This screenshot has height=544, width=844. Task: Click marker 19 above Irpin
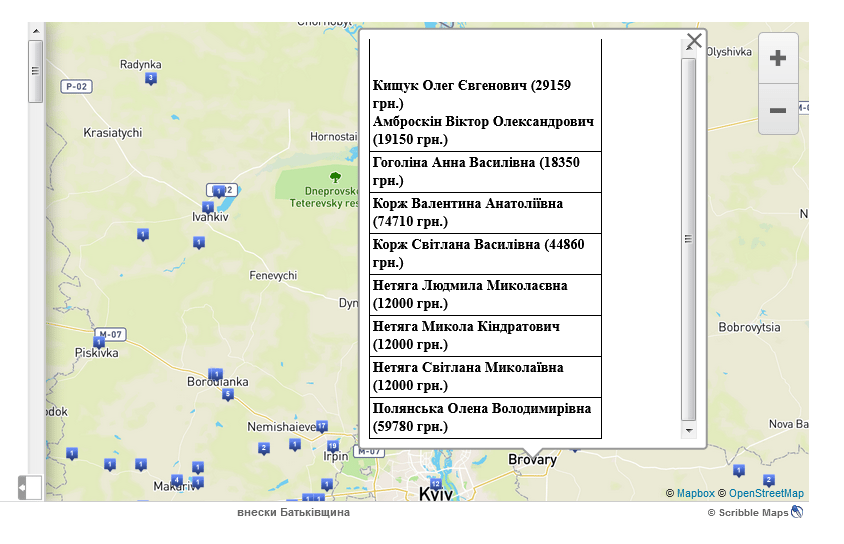[332, 446]
